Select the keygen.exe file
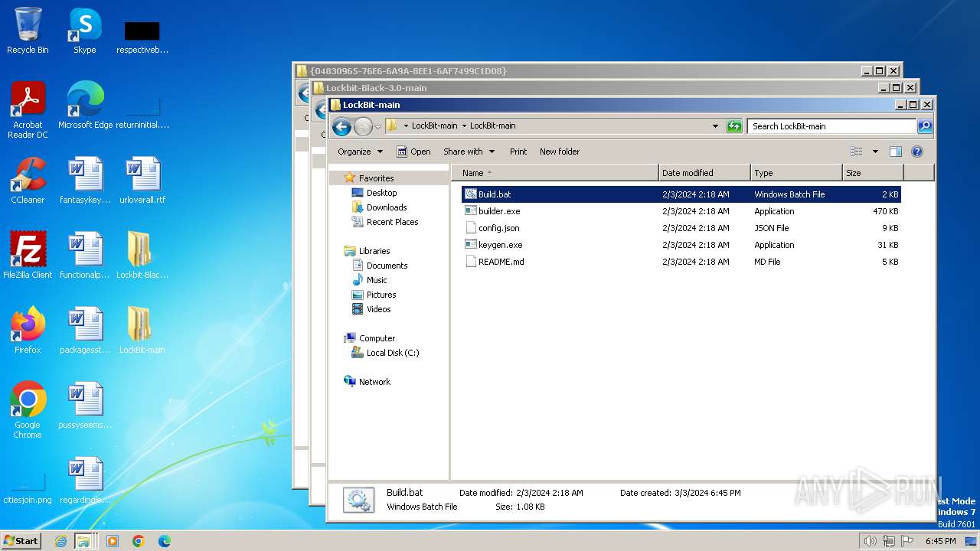The image size is (980, 551). [681, 245]
